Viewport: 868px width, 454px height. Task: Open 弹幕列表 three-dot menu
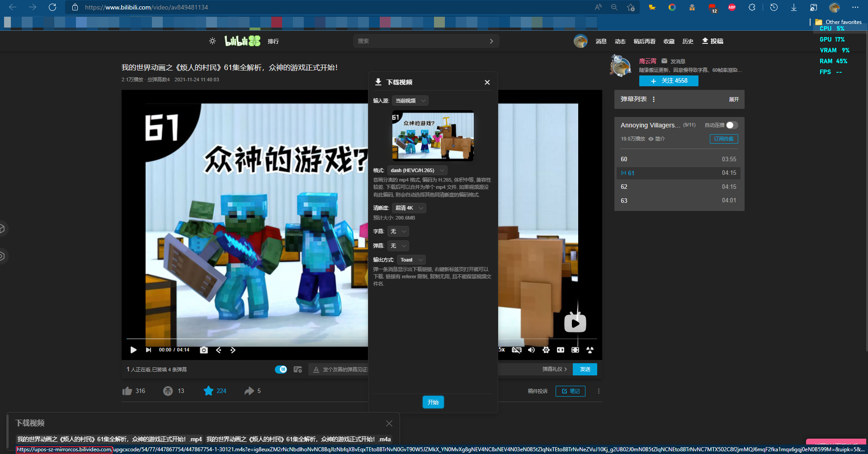point(654,99)
